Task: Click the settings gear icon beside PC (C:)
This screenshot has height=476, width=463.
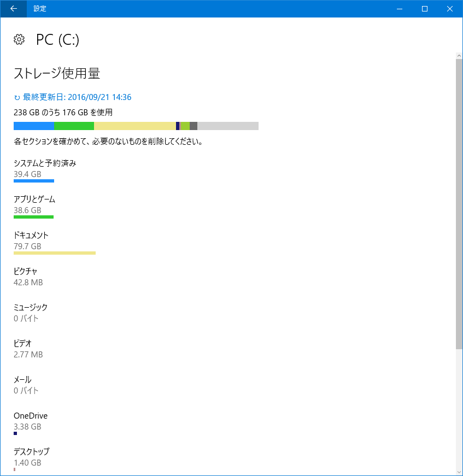Action: click(x=19, y=39)
